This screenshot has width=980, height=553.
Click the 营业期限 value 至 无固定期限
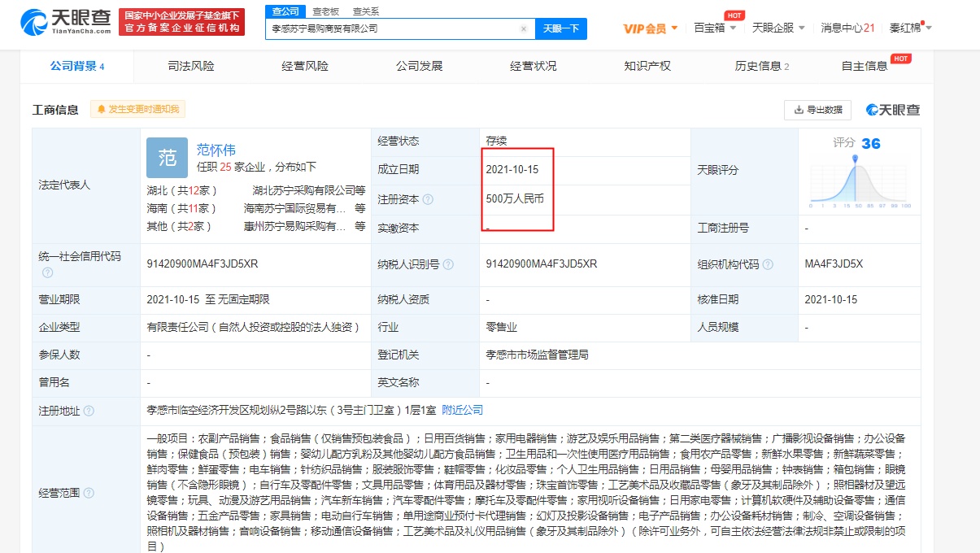(x=207, y=299)
